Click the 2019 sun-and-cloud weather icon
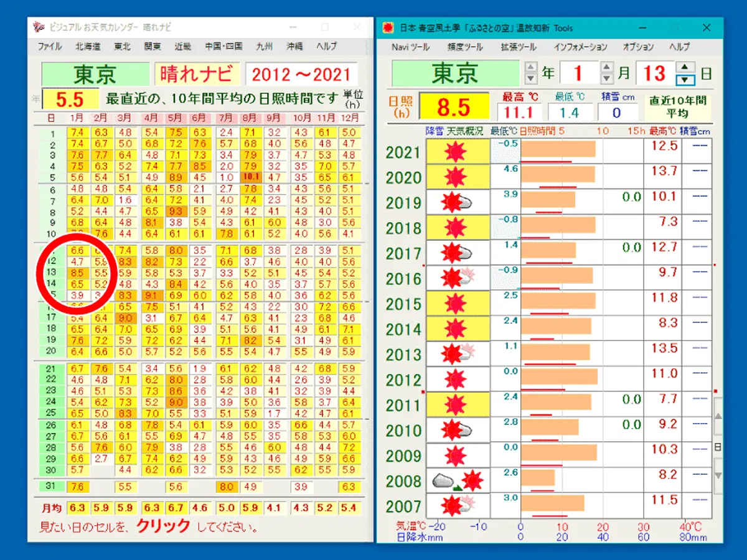This screenshot has width=747, height=560. coord(456,202)
